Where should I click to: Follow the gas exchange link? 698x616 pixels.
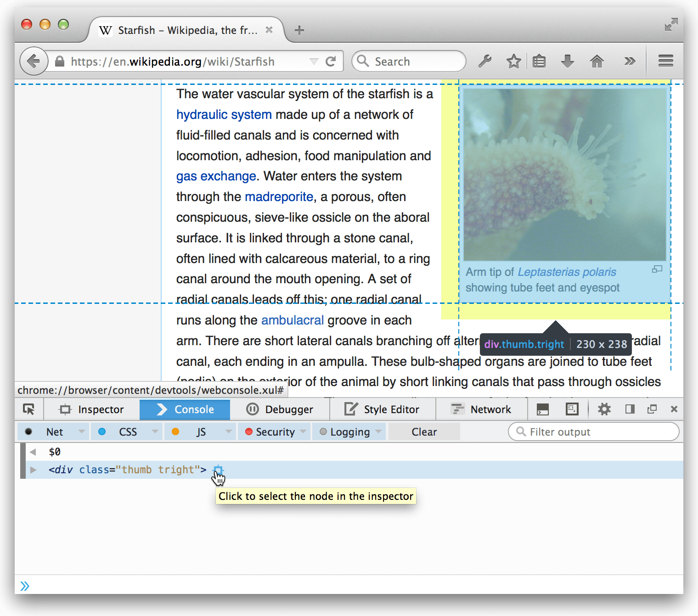tap(216, 176)
